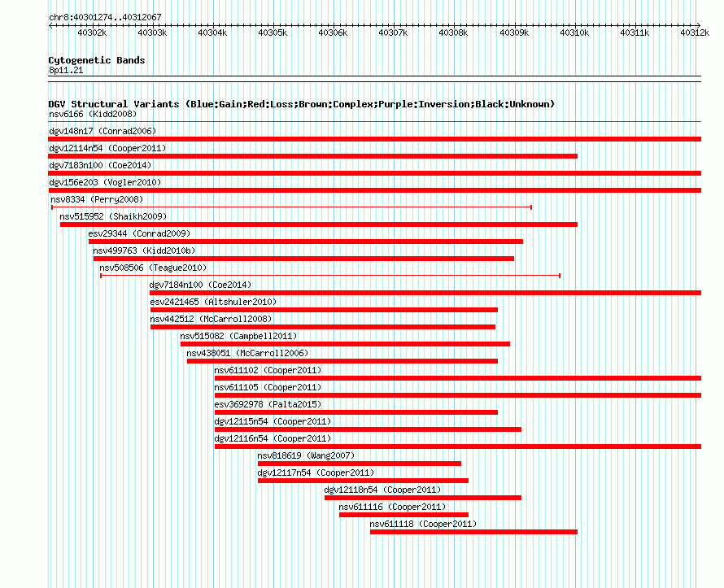Click the 40307k ruler tick label
724x588 pixels.
[x=393, y=33]
